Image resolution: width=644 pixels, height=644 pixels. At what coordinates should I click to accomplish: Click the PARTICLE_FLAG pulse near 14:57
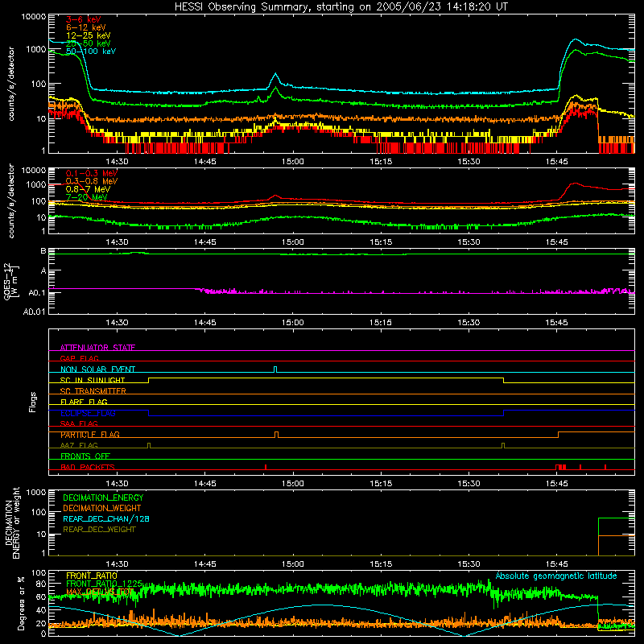(x=276, y=435)
